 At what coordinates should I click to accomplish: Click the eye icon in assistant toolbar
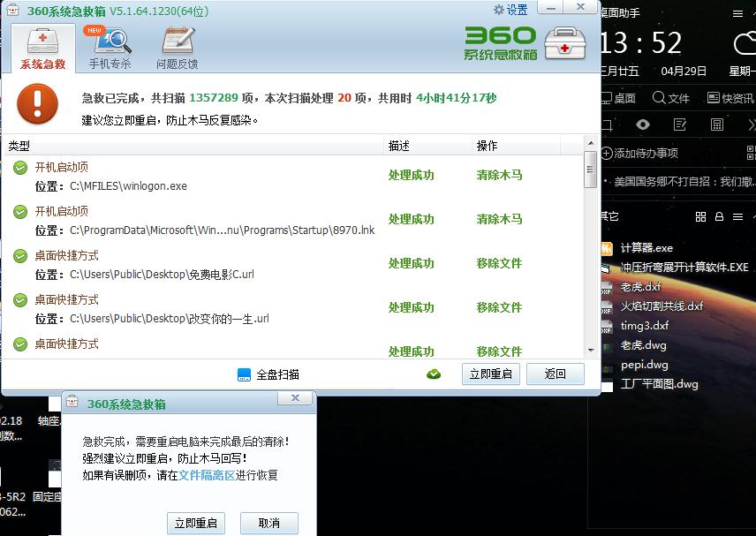point(642,125)
